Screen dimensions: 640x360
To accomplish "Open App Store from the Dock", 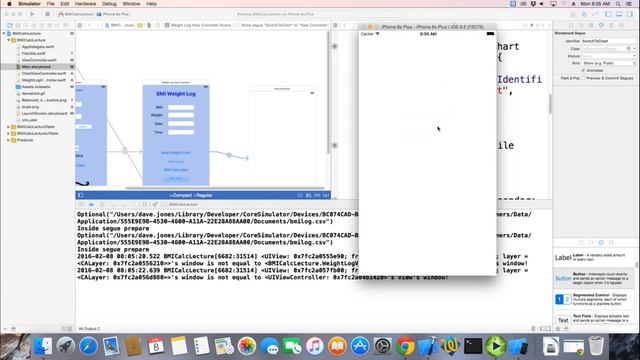I will click(360, 346).
